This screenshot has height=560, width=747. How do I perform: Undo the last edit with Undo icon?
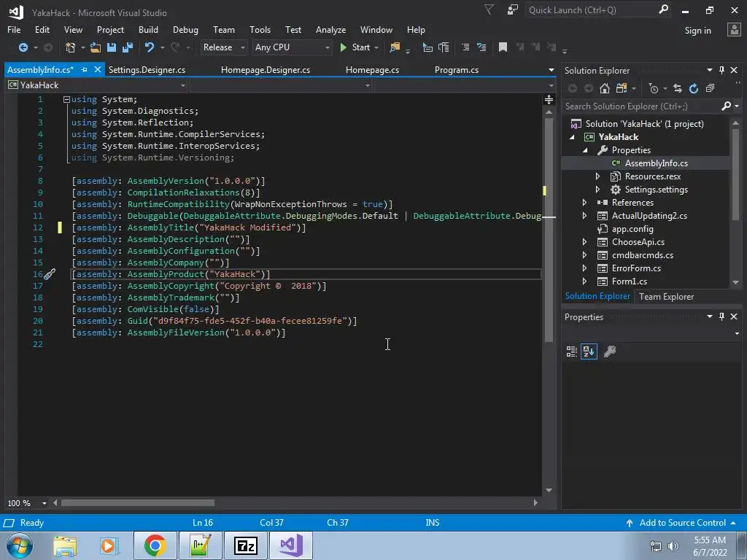pyautogui.click(x=150, y=47)
